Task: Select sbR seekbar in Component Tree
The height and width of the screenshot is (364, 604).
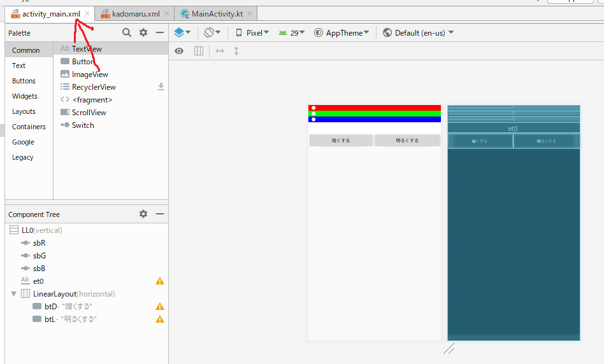Action: [x=87, y=243]
